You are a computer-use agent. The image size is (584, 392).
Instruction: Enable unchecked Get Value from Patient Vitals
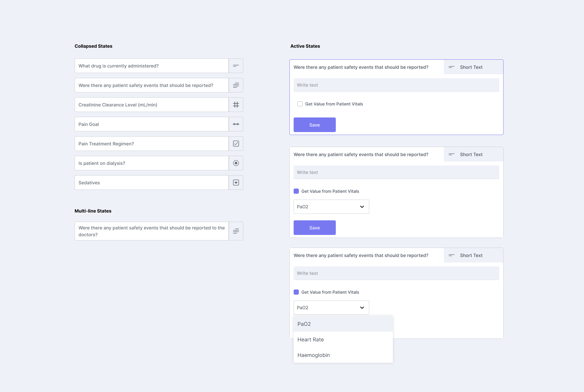point(300,104)
